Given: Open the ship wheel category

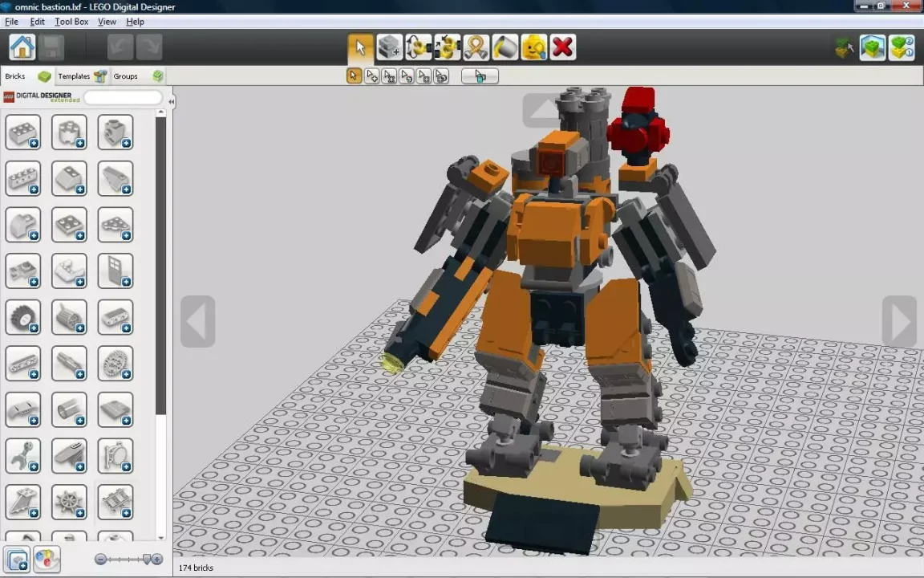Looking at the screenshot, I should pos(69,503).
